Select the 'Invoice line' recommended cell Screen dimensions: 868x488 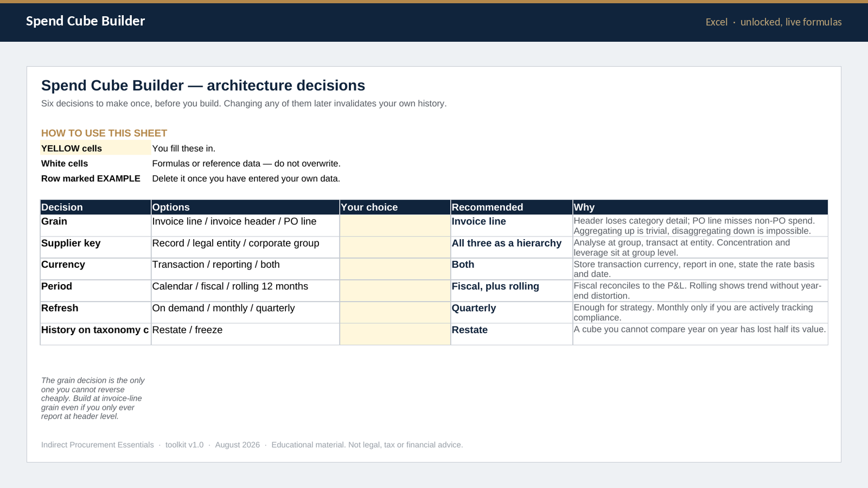coord(512,226)
